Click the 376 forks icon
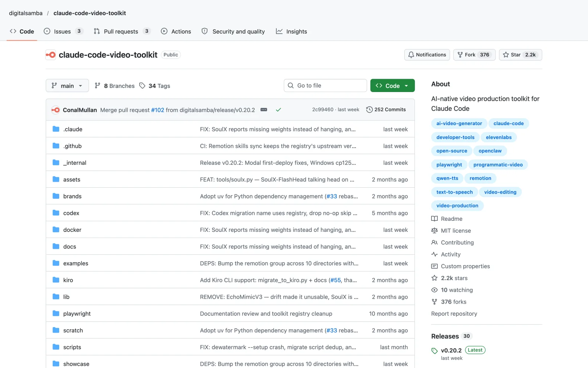Image resolution: width=588 pixels, height=368 pixels. (x=434, y=302)
